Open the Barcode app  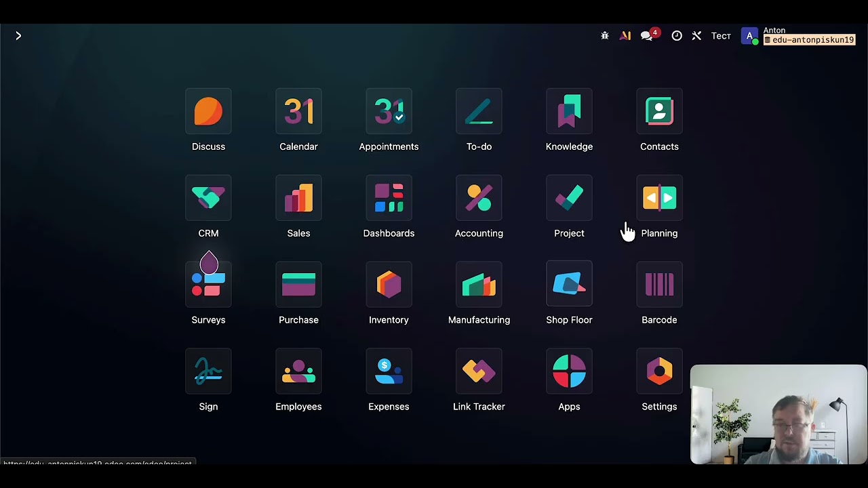click(659, 285)
